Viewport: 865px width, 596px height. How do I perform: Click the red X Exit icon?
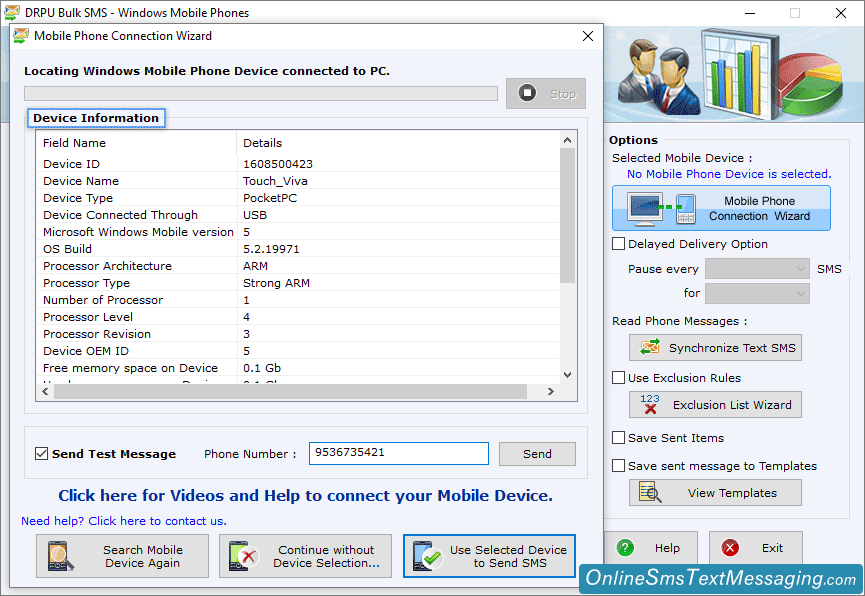coord(730,548)
